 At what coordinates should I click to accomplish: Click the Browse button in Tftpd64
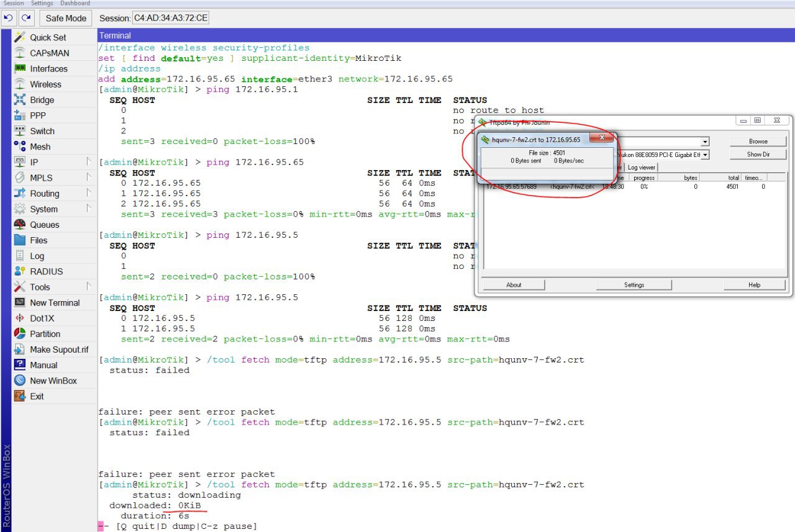point(758,142)
